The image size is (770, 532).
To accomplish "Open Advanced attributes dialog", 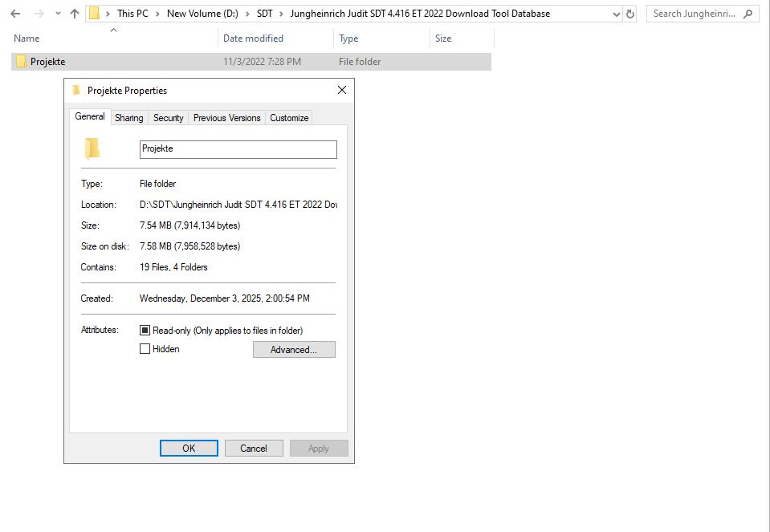I will [x=294, y=349].
